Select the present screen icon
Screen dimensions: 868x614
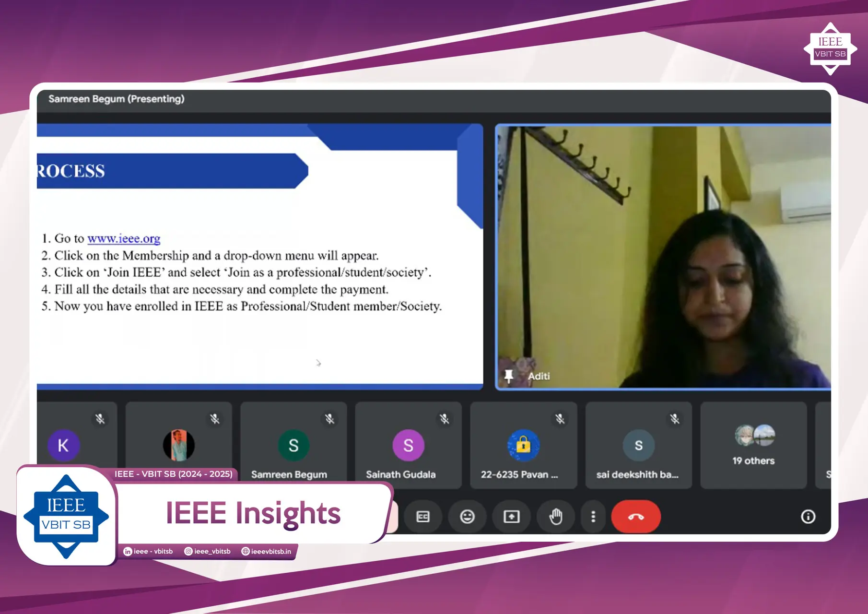coord(511,517)
